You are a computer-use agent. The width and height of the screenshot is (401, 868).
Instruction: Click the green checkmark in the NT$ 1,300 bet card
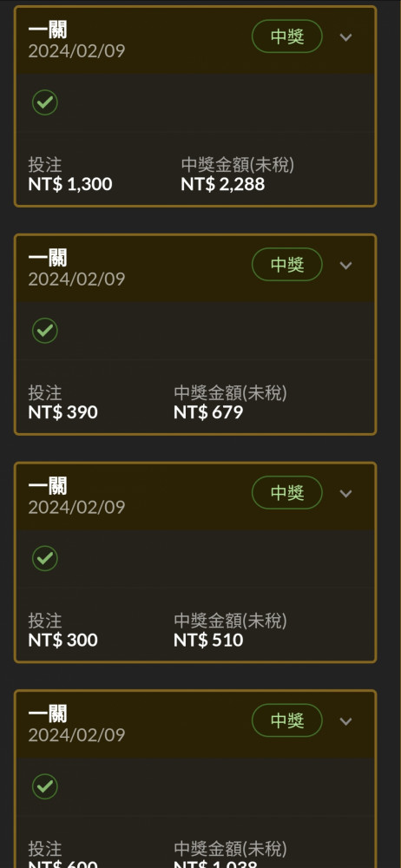(45, 102)
